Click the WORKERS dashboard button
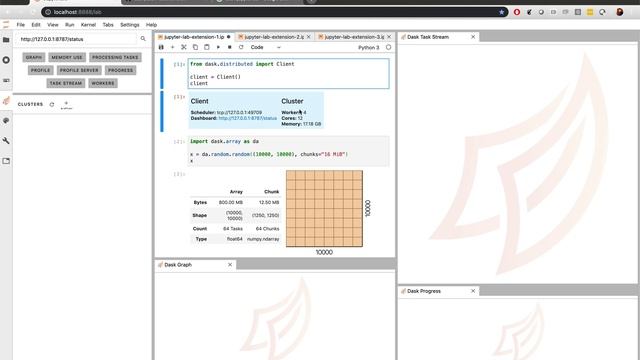The height and width of the screenshot is (360, 640). click(x=103, y=83)
